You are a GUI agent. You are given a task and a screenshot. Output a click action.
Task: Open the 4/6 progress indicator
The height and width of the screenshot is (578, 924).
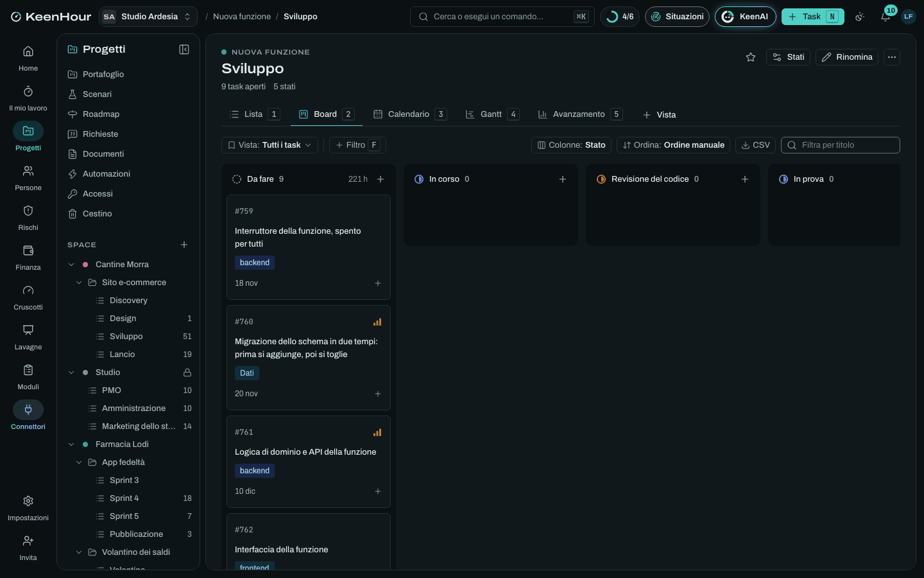(x=620, y=17)
